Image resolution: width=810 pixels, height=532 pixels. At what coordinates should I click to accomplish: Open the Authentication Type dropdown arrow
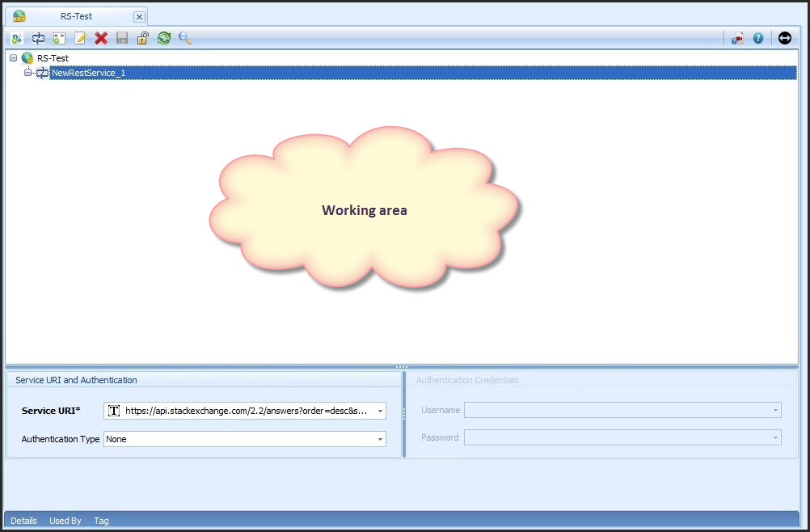[380, 439]
